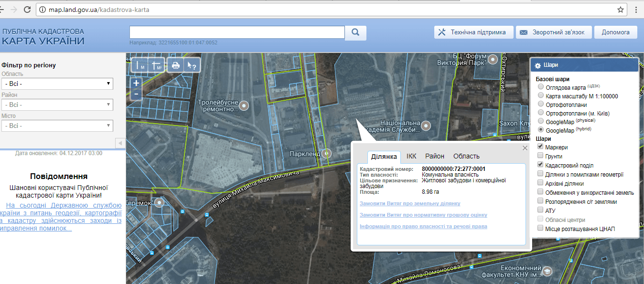Viewport: 644px width, 284px height.
Task: Click the print map icon
Action: tap(175, 65)
